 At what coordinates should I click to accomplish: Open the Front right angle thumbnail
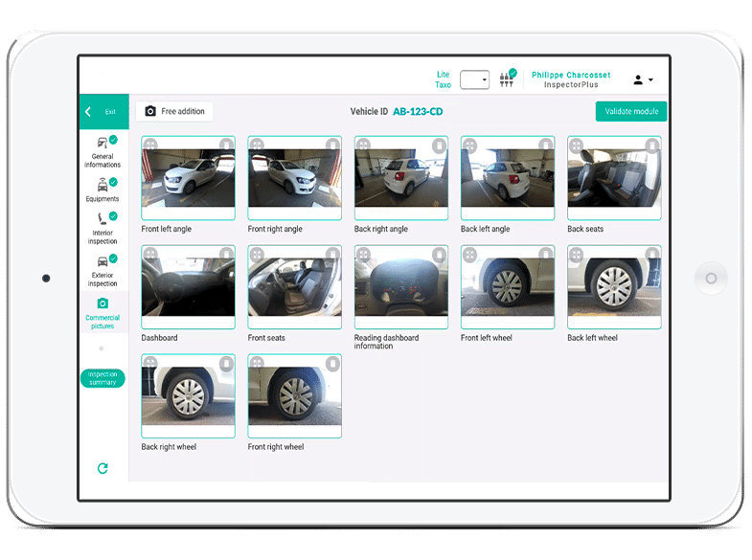[294, 178]
